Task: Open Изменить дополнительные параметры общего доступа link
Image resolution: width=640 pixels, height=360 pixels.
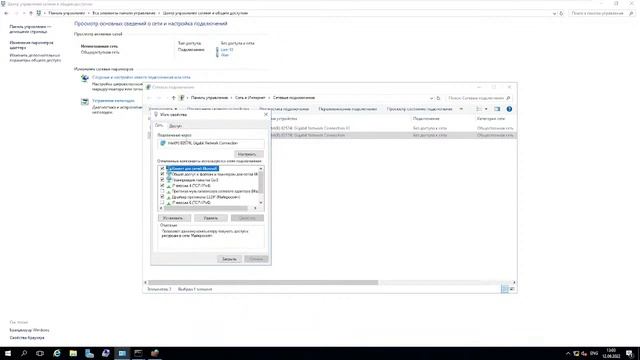Action: click(x=35, y=58)
